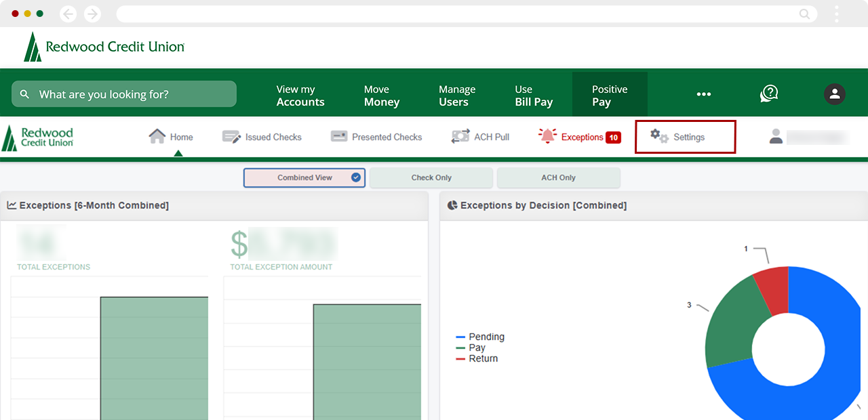868x420 pixels.
Task: Open the Use Bill Pay menu
Action: click(x=534, y=96)
